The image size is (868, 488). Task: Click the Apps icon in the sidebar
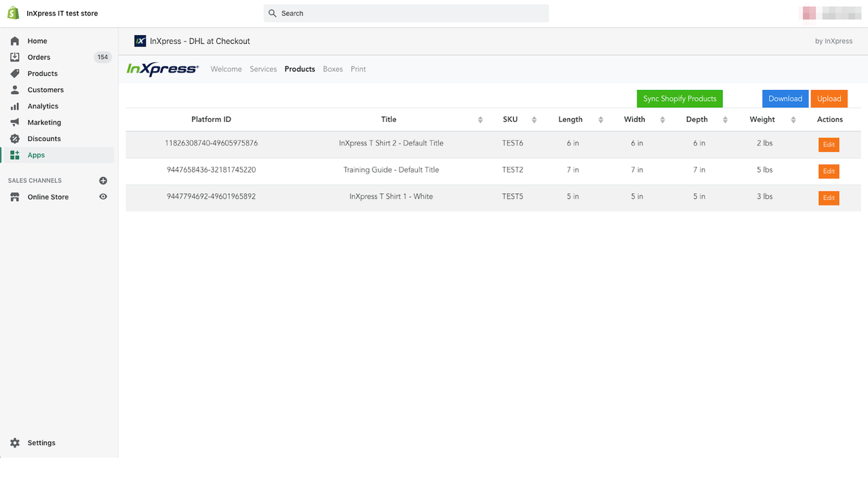pos(14,155)
